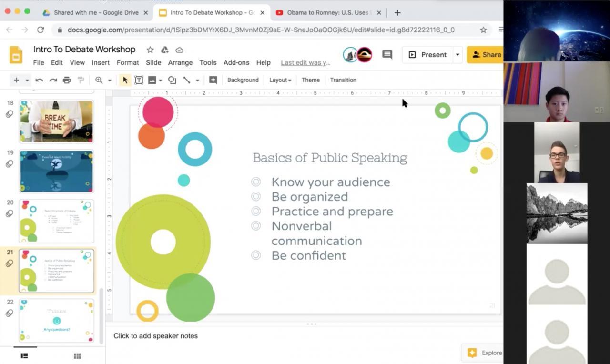
Task: Click the Theme button
Action: coord(311,80)
